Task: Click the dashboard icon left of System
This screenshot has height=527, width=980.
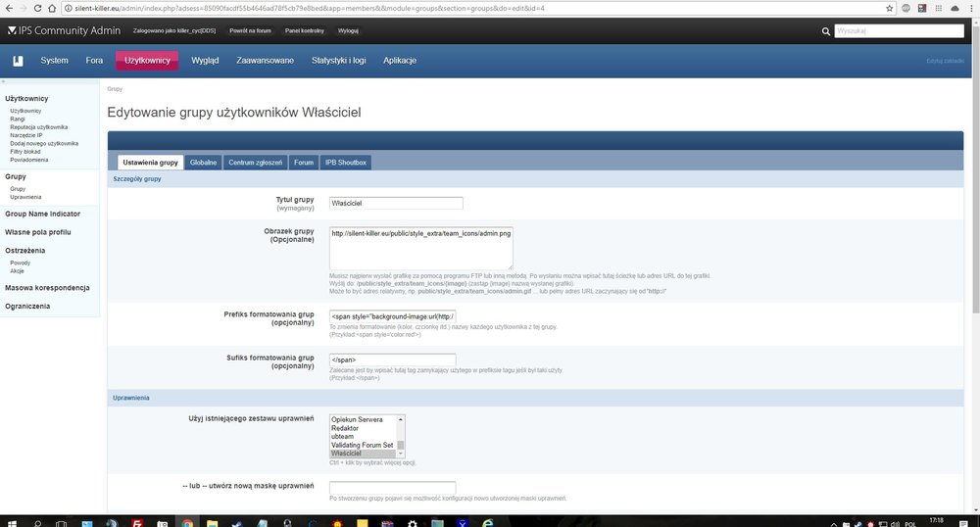Action: click(x=18, y=61)
